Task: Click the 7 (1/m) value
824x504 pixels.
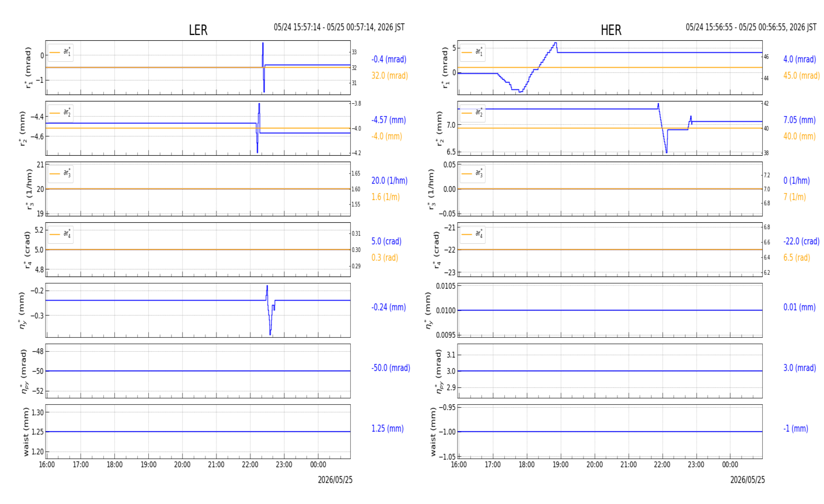Action: tap(795, 197)
